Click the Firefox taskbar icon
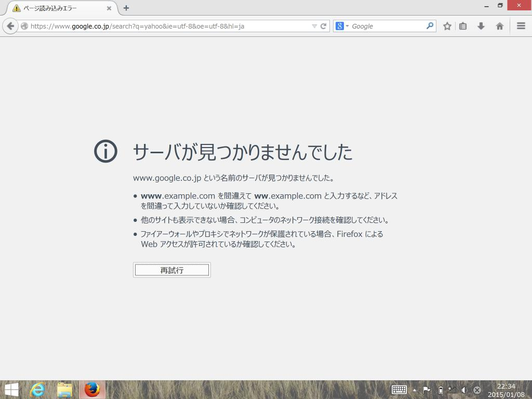Screen dimensions: 532x399 [x=92, y=390]
